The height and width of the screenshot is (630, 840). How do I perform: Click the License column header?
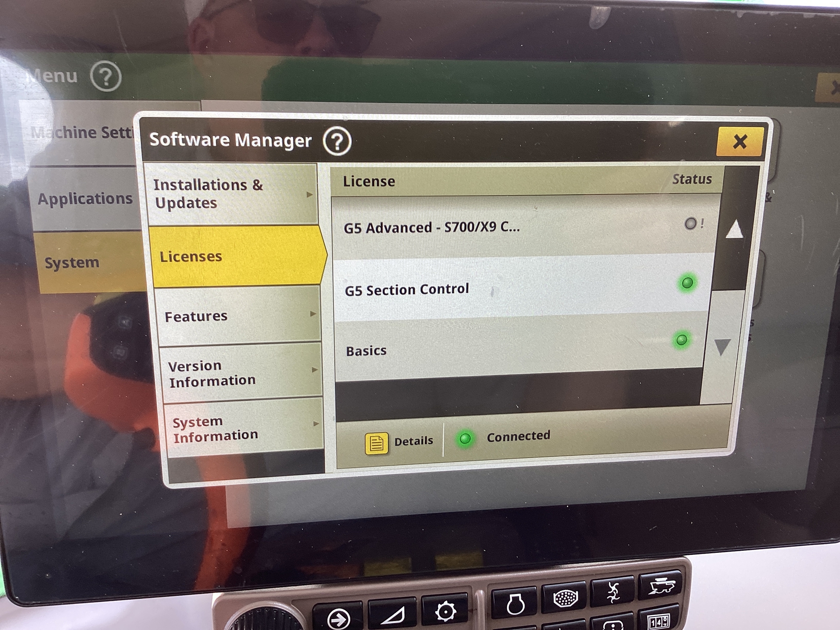click(369, 181)
